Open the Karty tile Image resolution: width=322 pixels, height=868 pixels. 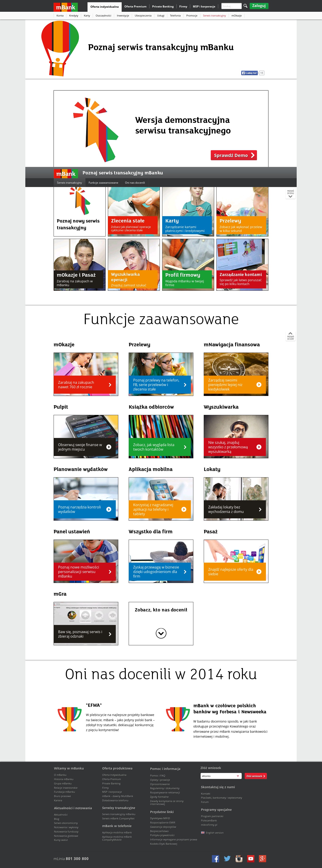click(x=188, y=212)
